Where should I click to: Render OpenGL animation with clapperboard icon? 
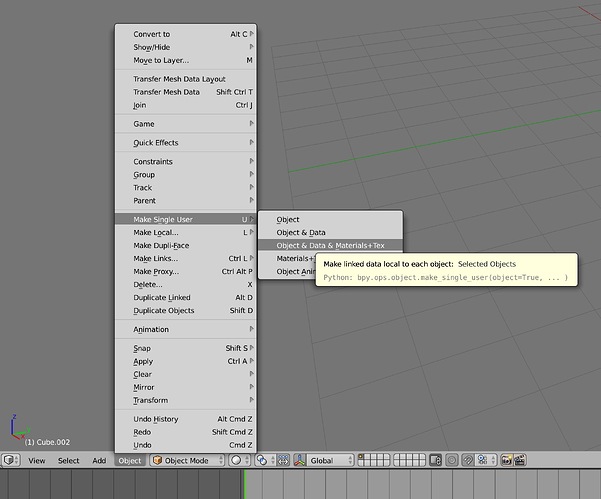point(520,460)
